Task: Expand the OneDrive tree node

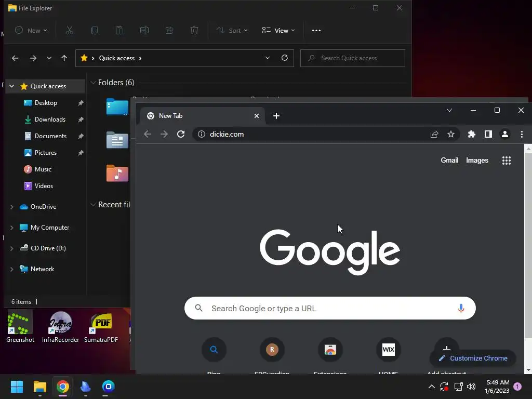Action: (12, 207)
